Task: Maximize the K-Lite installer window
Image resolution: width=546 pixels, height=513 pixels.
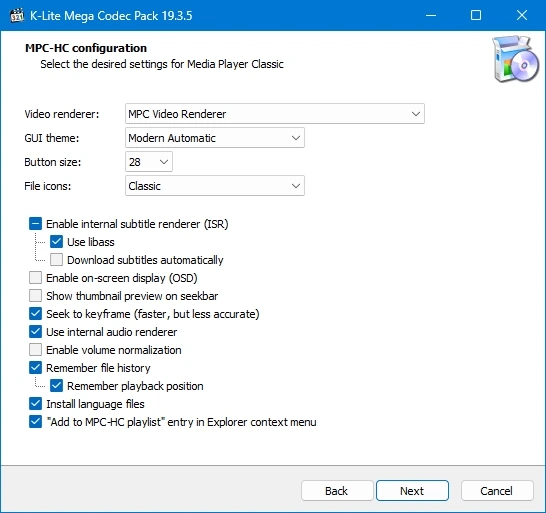Action: pyautogui.click(x=476, y=15)
